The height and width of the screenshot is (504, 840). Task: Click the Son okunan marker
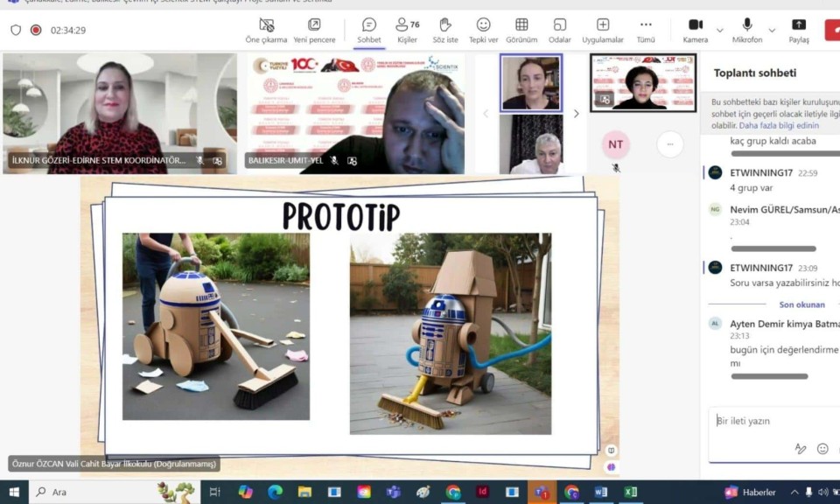(802, 304)
